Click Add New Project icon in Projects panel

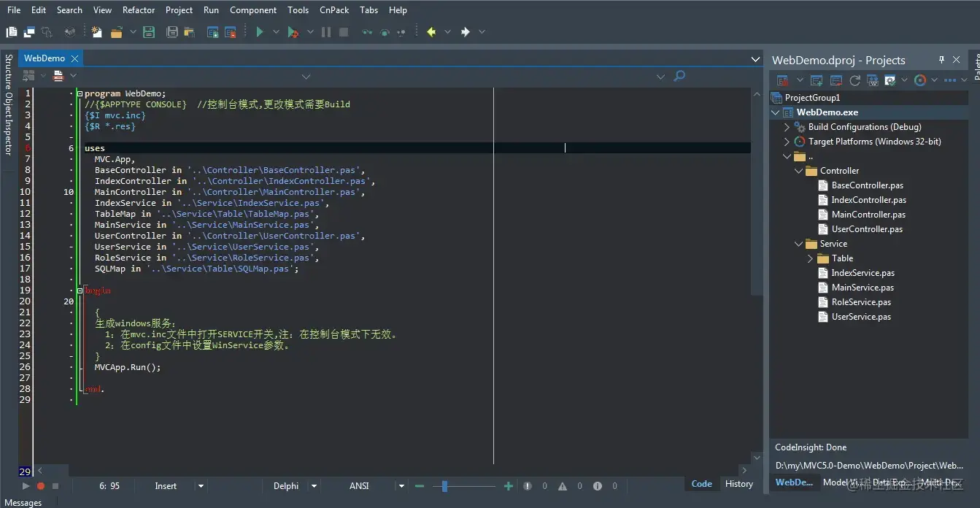tap(817, 80)
